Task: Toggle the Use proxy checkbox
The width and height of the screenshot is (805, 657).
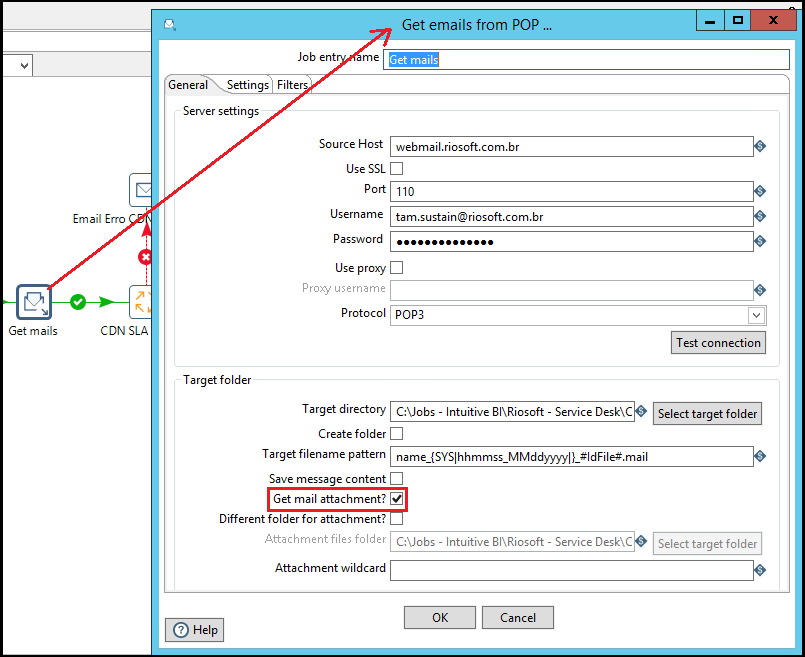Action: pyautogui.click(x=396, y=268)
